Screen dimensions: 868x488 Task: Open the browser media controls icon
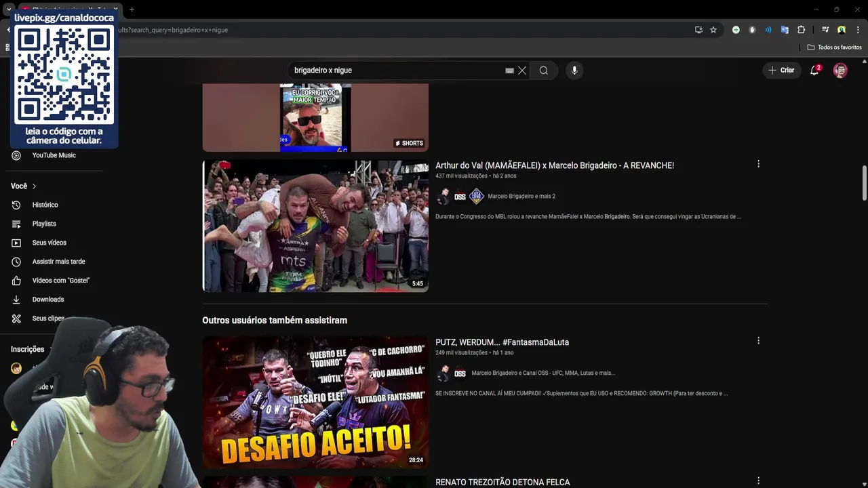click(x=825, y=30)
